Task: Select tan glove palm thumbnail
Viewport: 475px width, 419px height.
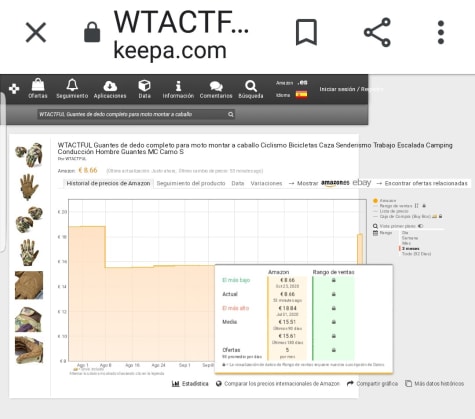Action: click(29, 187)
